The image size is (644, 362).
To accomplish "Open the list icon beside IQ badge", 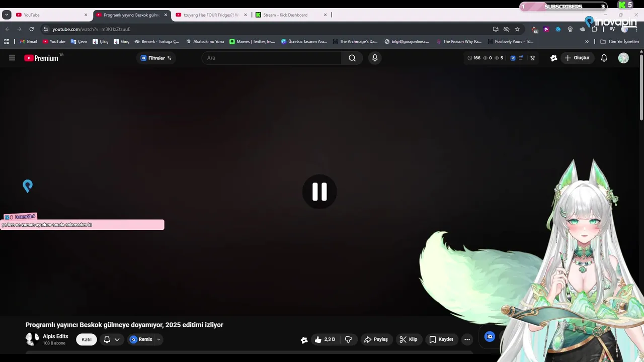I will click(x=521, y=58).
